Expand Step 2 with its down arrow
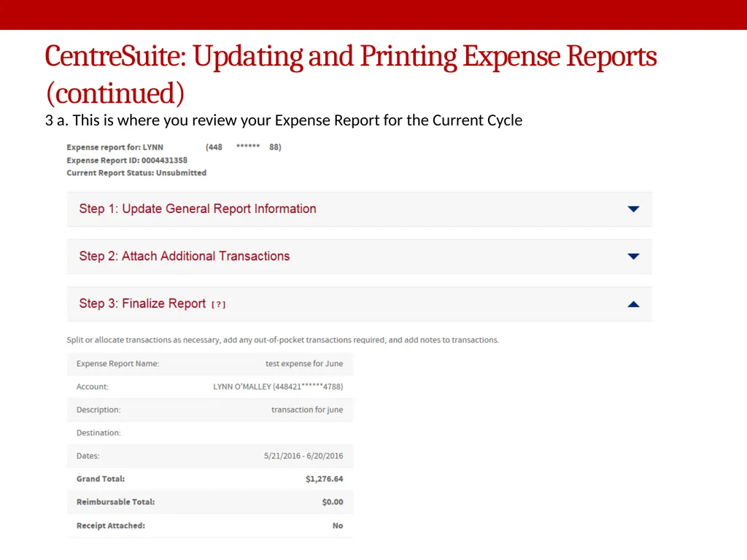 click(633, 256)
